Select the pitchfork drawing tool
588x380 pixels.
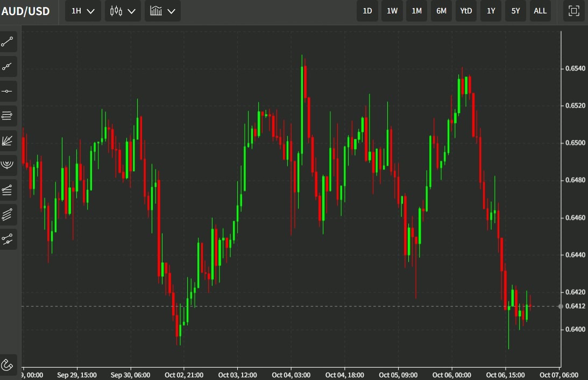8,240
